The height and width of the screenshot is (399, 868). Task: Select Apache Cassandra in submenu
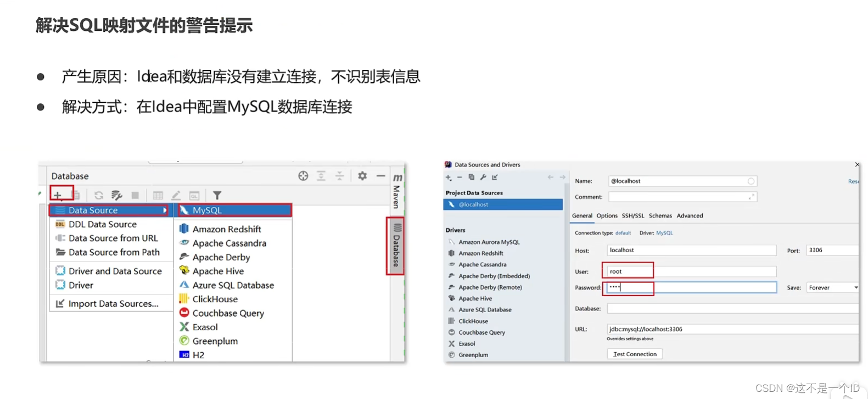[229, 243]
